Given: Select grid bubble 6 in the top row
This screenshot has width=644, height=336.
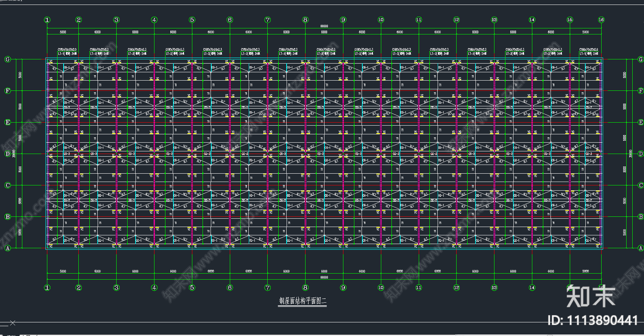Looking at the screenshot, I should click(x=230, y=20).
